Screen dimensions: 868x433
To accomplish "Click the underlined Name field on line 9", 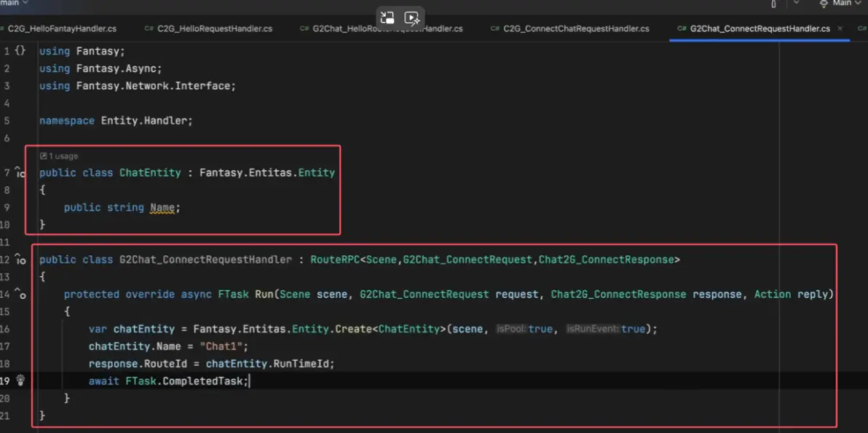I will 162,208.
